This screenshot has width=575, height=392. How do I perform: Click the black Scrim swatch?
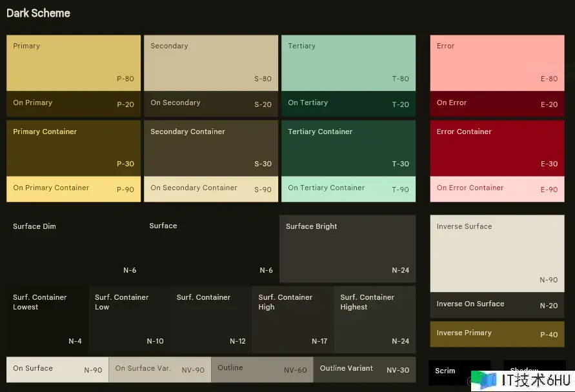[x=459, y=372]
